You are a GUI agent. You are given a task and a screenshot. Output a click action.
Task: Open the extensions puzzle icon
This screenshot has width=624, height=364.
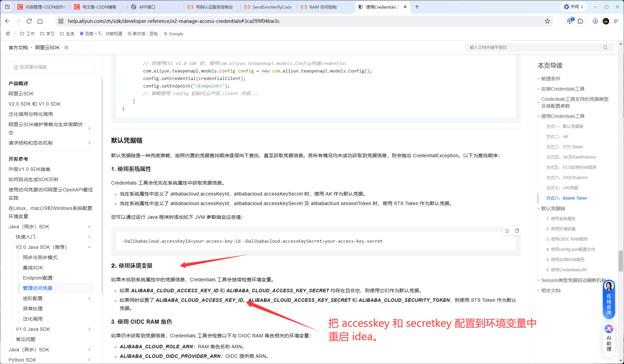tap(580, 21)
